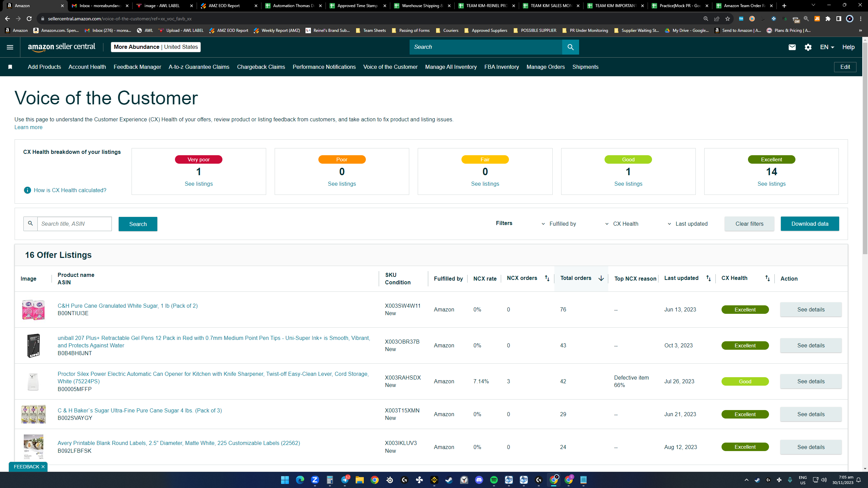This screenshot has height=488, width=868.
Task: Switch to the AMZ EOD Report browser tab
Action: click(229, 6)
